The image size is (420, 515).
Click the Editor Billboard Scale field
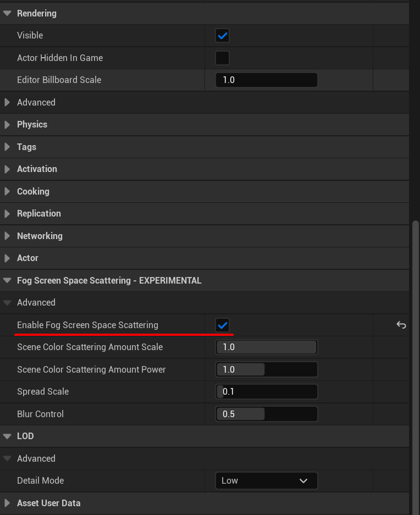click(x=266, y=80)
